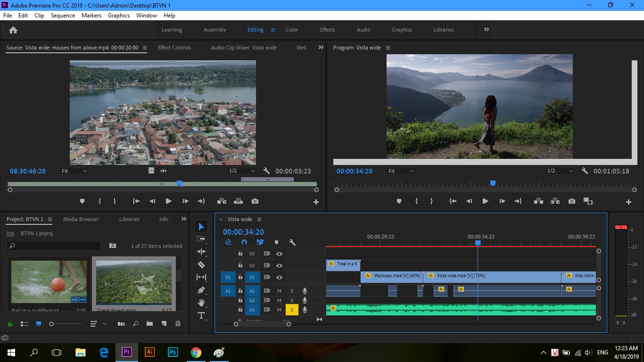
Task: Toggle Snap magnet in timeline
Action: point(244,242)
